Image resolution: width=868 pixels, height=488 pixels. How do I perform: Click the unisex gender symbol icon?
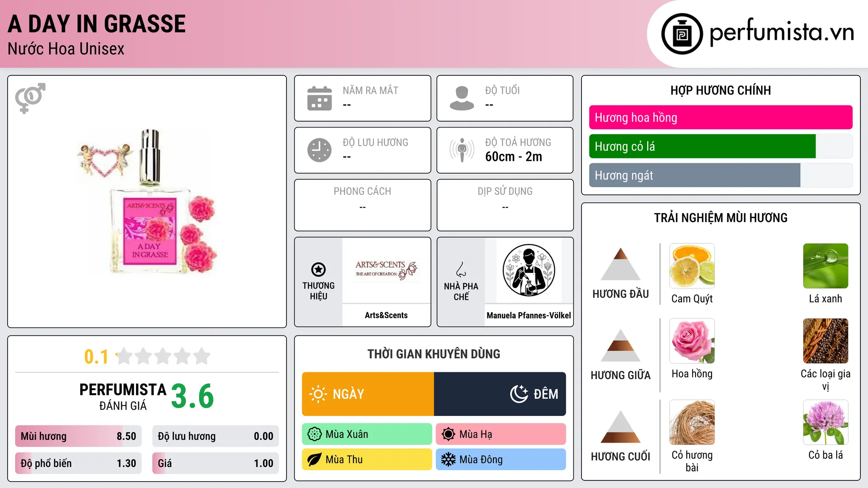pyautogui.click(x=30, y=98)
